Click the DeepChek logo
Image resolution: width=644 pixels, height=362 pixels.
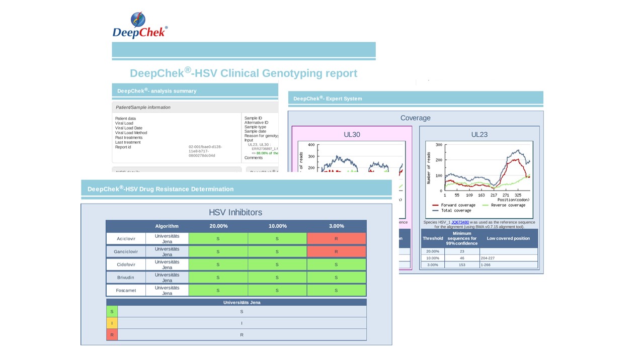pyautogui.click(x=140, y=25)
